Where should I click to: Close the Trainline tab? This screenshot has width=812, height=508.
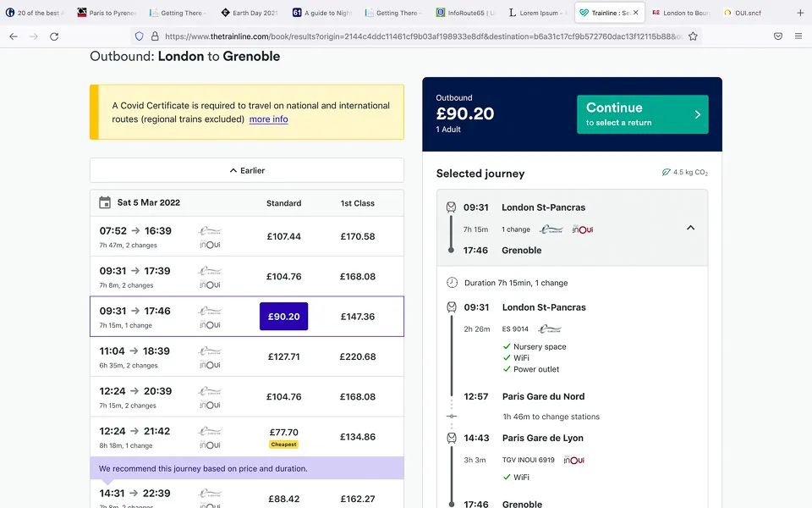[635, 13]
